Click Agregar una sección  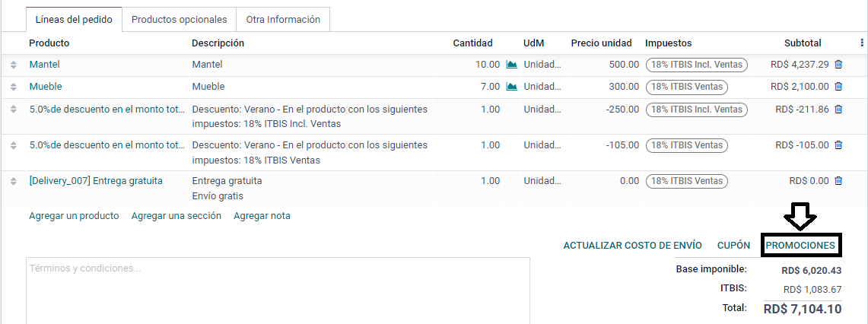click(176, 216)
